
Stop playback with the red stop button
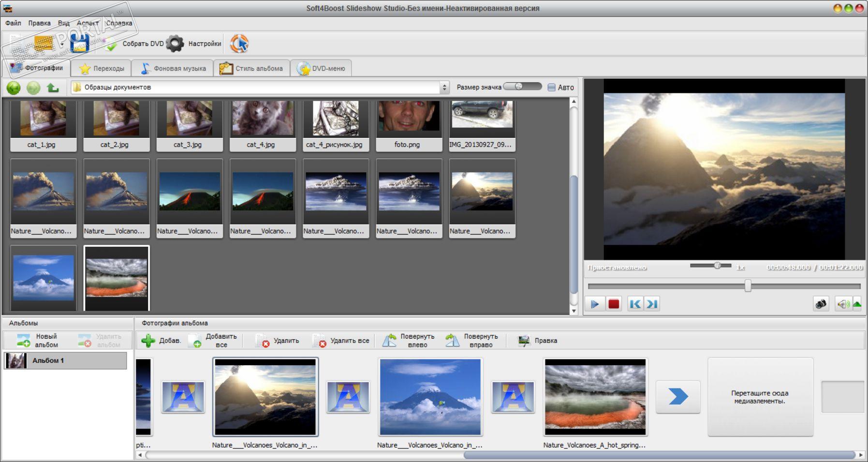pyautogui.click(x=614, y=304)
